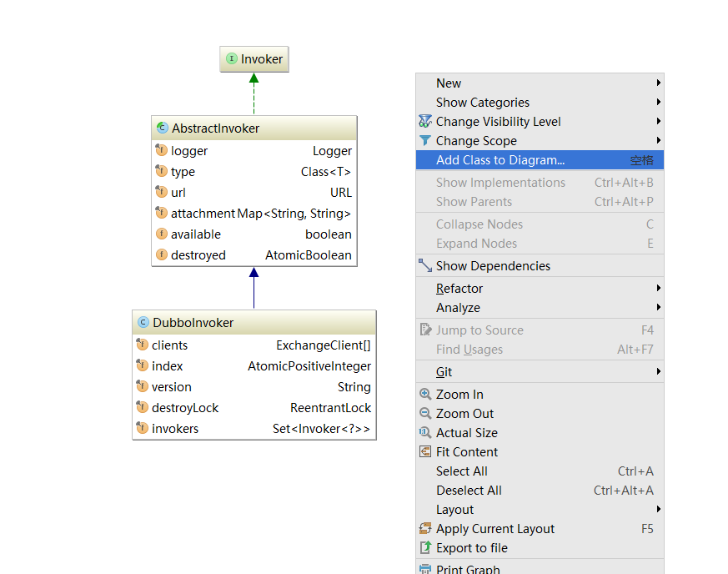The height and width of the screenshot is (574, 728).
Task: Click the invokers field icon
Action: click(x=142, y=428)
